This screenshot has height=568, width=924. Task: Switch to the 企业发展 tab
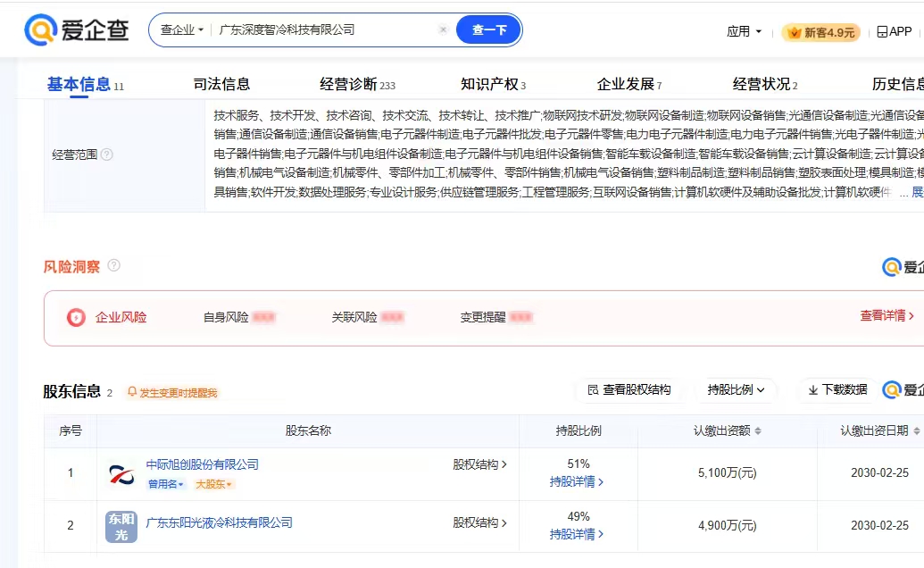click(628, 84)
